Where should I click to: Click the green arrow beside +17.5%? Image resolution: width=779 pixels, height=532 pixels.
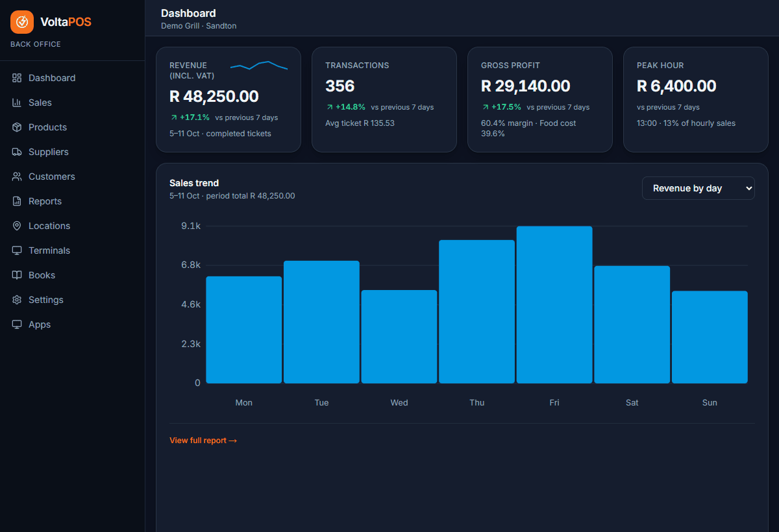click(485, 107)
